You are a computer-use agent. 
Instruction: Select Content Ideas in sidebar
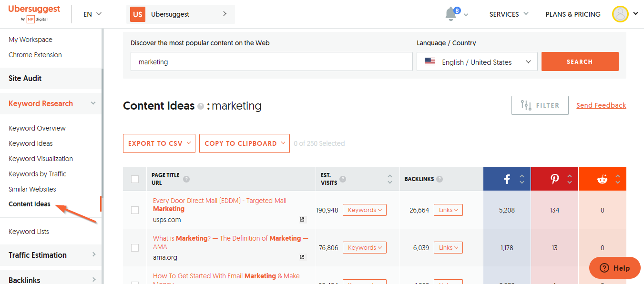pos(30,204)
